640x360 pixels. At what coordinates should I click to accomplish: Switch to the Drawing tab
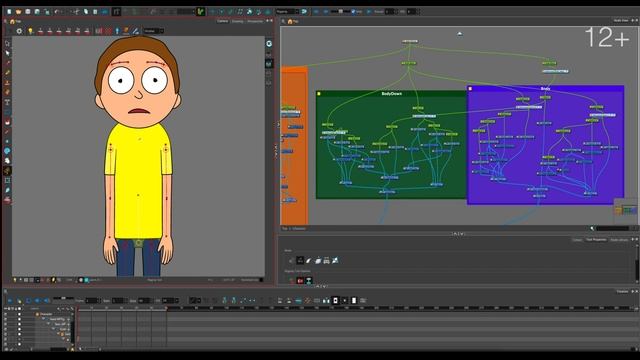click(x=238, y=21)
